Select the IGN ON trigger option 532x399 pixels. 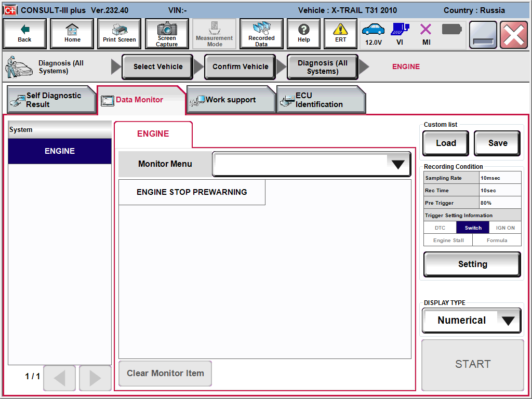[x=505, y=228]
